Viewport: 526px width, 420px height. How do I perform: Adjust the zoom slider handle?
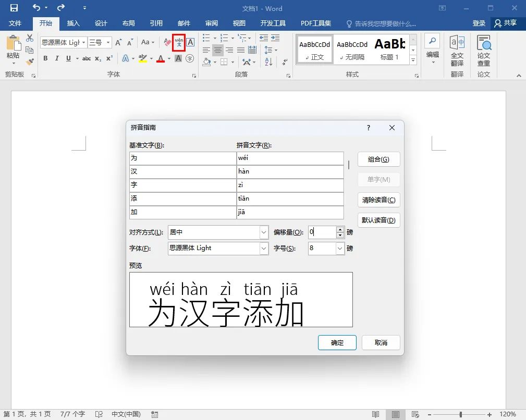pyautogui.click(x=461, y=415)
